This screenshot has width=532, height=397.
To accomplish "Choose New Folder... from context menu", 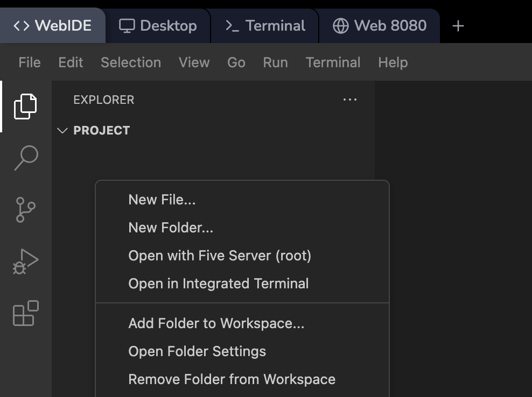I will (171, 228).
